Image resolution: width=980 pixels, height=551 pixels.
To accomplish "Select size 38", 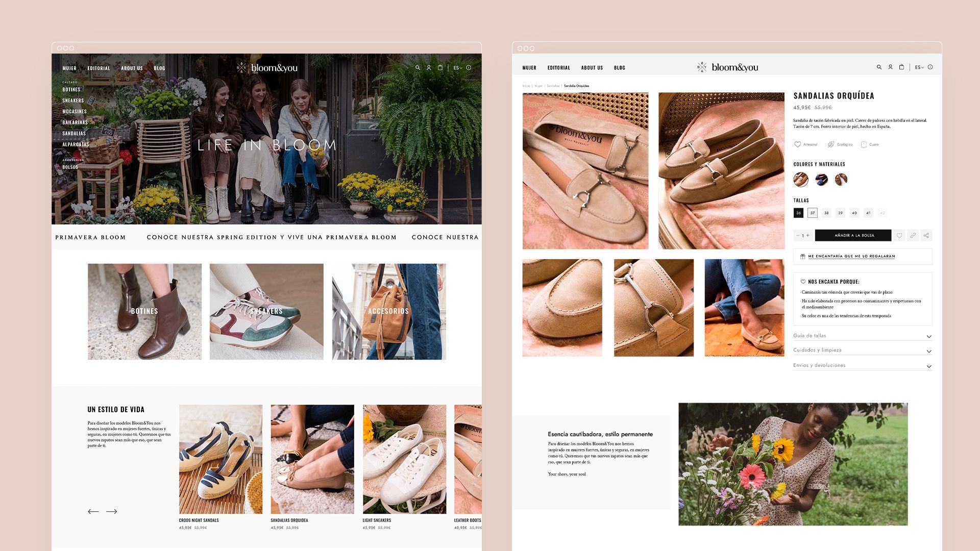I will click(826, 213).
